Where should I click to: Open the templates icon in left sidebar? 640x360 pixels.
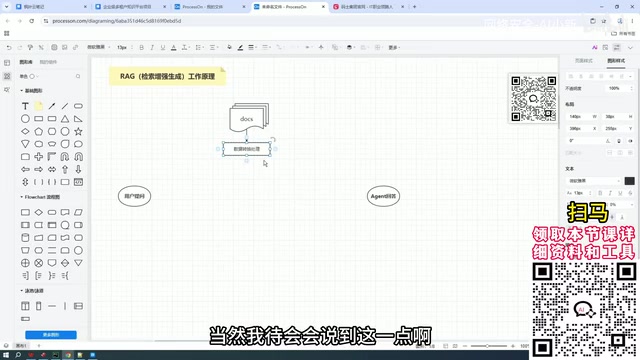click(x=7, y=63)
